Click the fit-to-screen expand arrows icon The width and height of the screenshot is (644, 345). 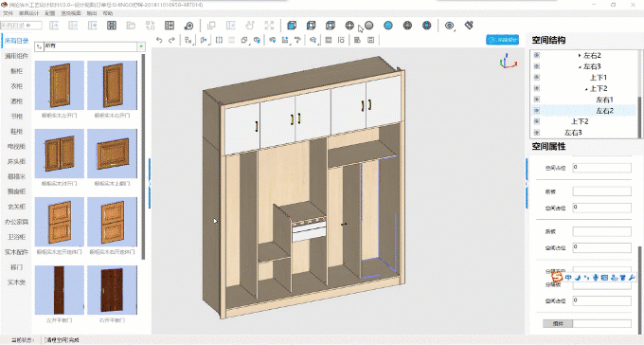point(269,26)
